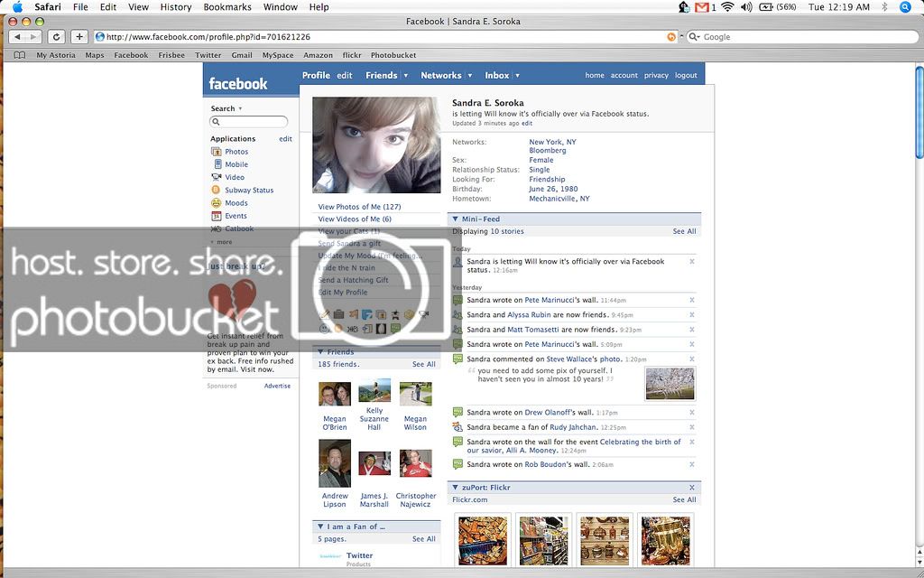This screenshot has width=924, height=578.
Task: Expand more applications in the sidebar
Action: 222,242
